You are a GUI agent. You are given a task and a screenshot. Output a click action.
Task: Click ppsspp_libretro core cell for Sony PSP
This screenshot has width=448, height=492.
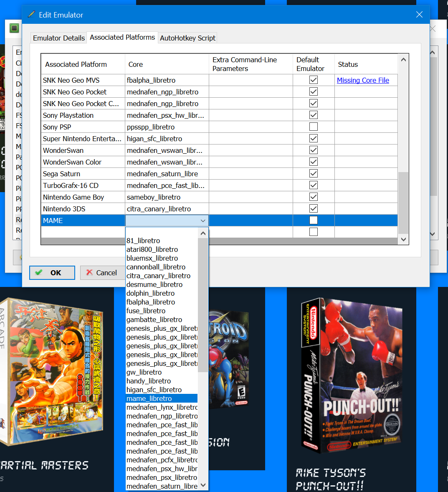(x=167, y=127)
